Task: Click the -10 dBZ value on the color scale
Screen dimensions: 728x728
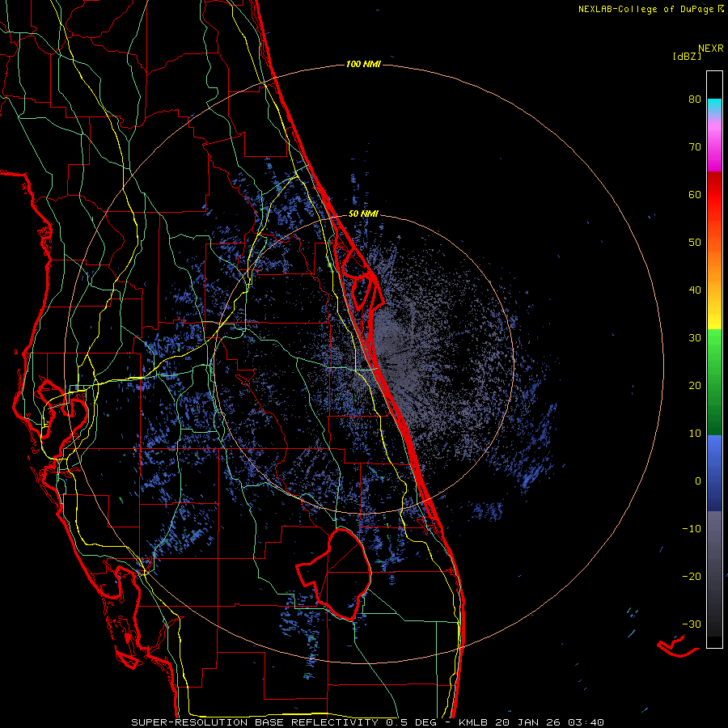Action: coord(692,529)
